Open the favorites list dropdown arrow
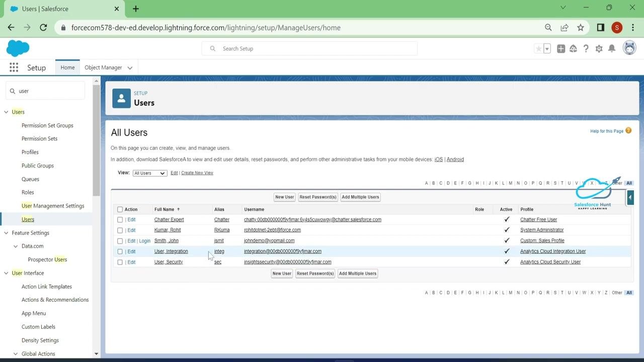 click(x=547, y=49)
